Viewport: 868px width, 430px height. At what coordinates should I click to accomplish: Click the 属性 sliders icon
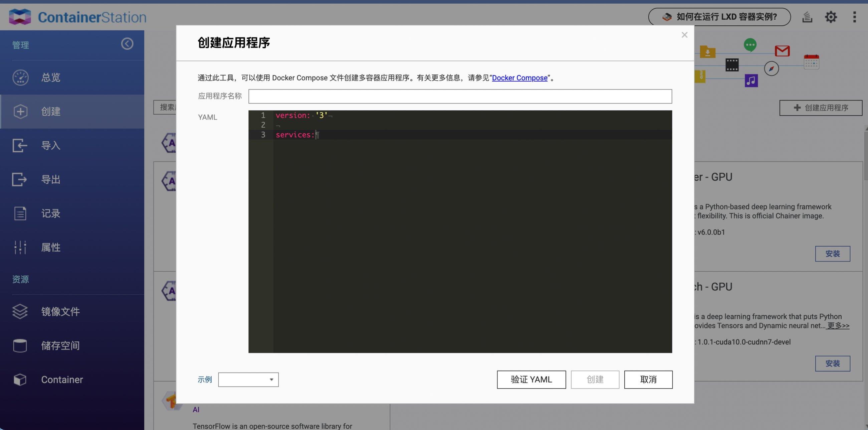[20, 248]
